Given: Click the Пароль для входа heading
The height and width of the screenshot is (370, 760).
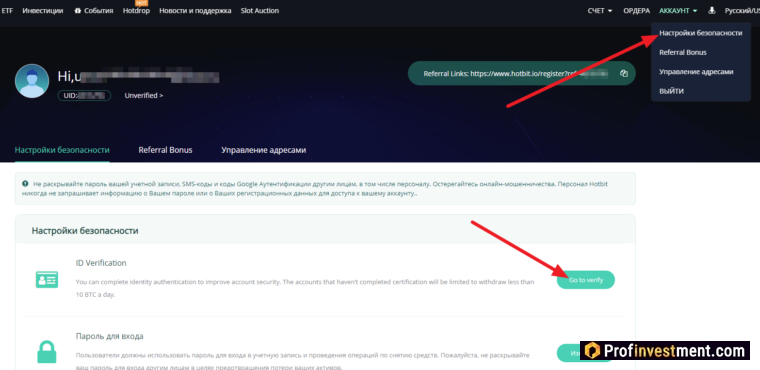Looking at the screenshot, I should tap(110, 336).
